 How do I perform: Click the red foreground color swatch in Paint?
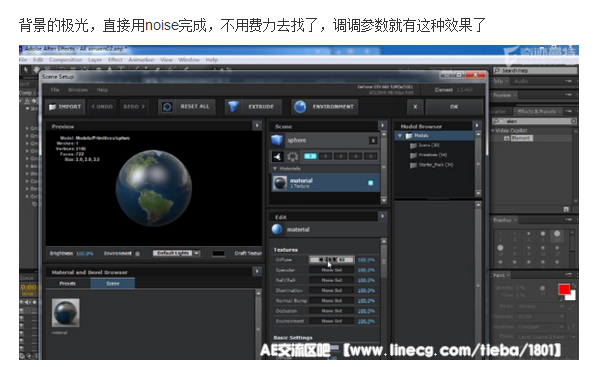click(564, 290)
